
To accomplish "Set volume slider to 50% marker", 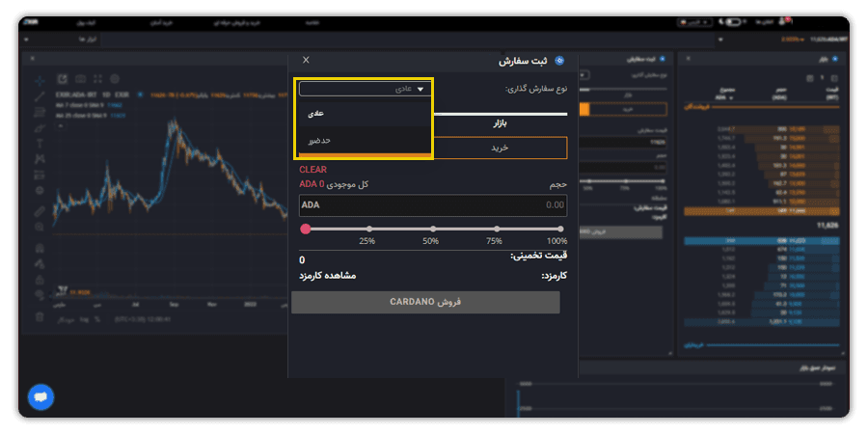I will 433,229.
